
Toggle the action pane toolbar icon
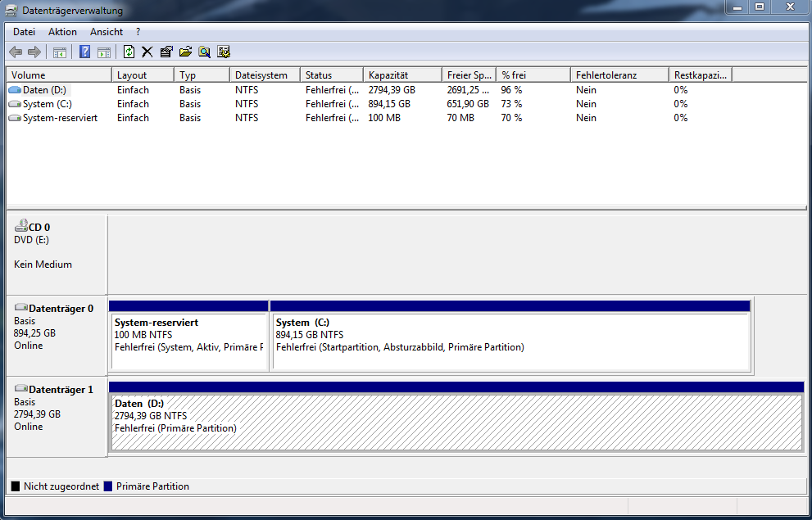point(104,52)
